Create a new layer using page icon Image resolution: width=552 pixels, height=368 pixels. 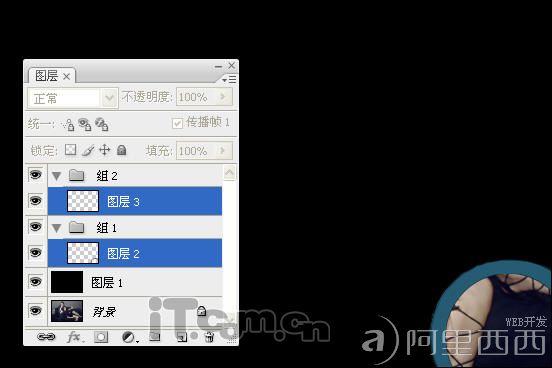click(x=182, y=337)
